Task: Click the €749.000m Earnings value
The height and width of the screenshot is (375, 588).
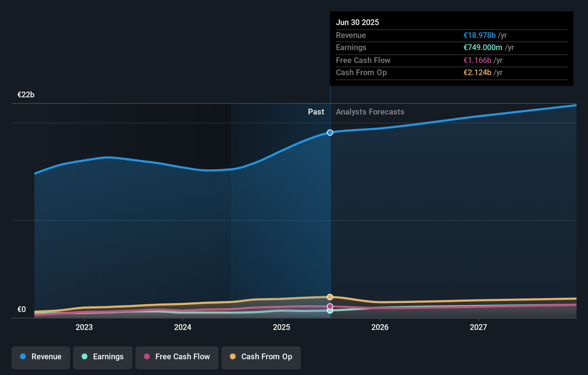Action: click(x=483, y=48)
